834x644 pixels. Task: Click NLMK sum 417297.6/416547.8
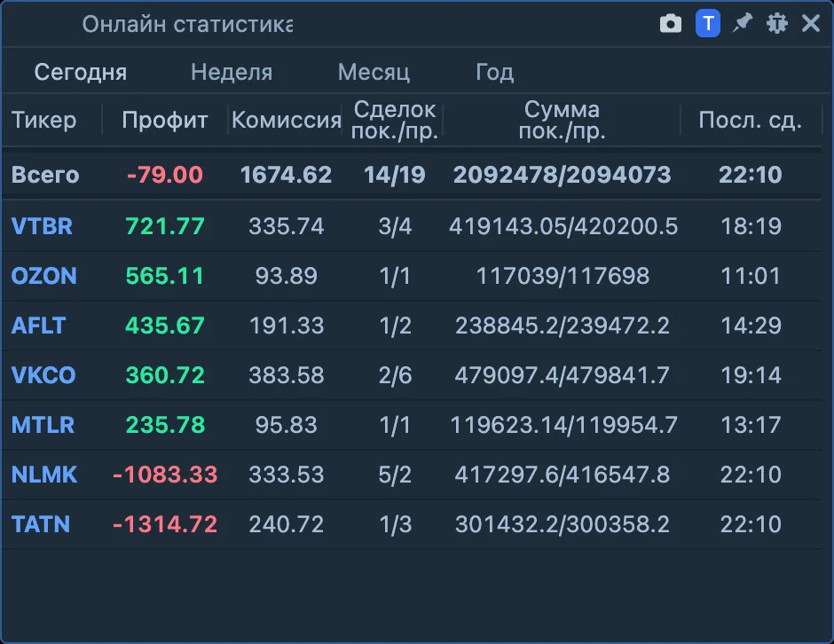pyautogui.click(x=563, y=475)
